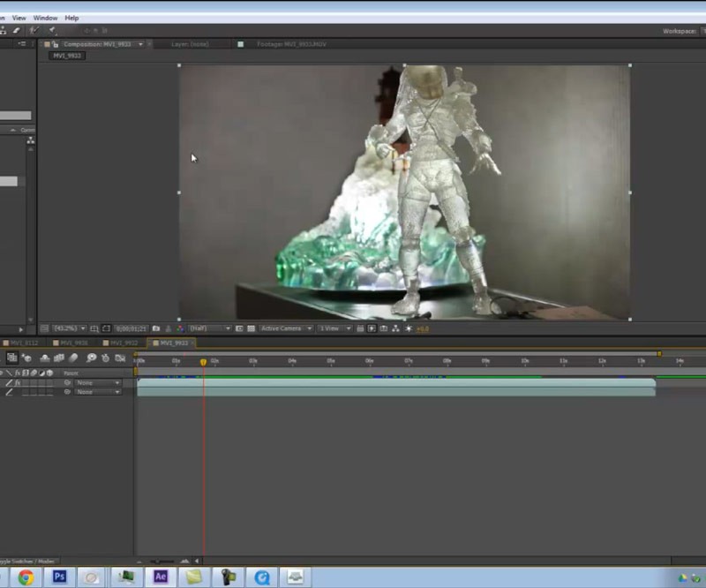The width and height of the screenshot is (706, 588).
Task: Toggle the region of interest button
Action: tap(238, 328)
